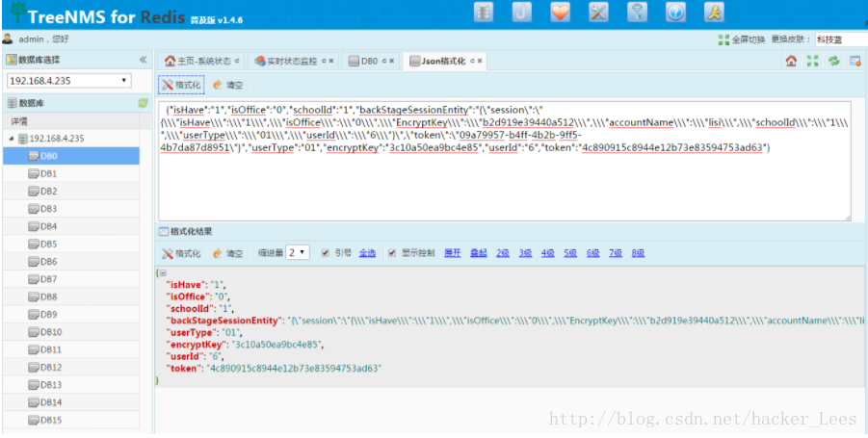Open the 缩进量 indent dropdown
Image resolution: width=868 pixels, height=438 pixels.
click(x=298, y=253)
